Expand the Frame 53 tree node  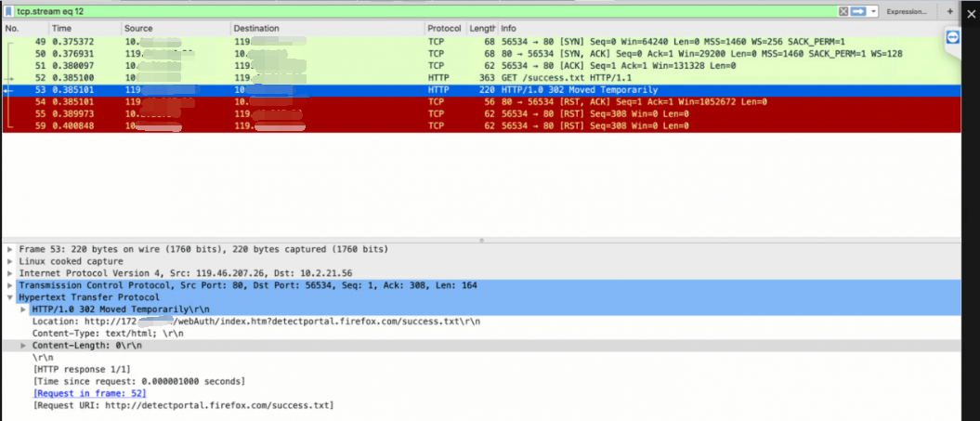point(9,249)
